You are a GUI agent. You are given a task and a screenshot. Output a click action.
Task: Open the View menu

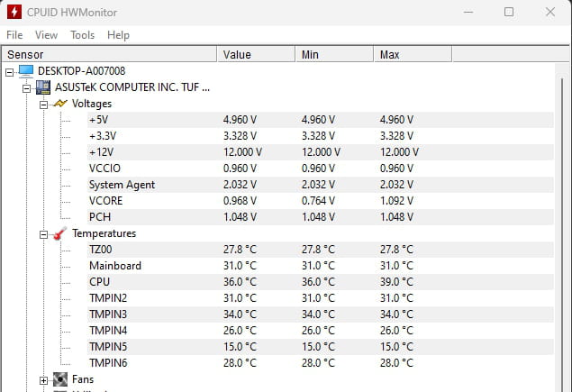(x=46, y=35)
